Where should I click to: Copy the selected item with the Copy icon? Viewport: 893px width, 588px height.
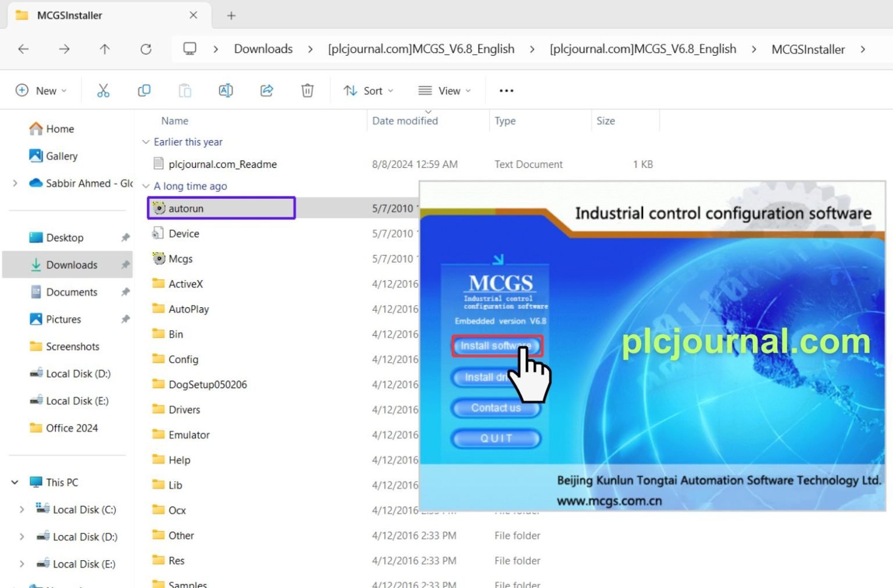144,90
